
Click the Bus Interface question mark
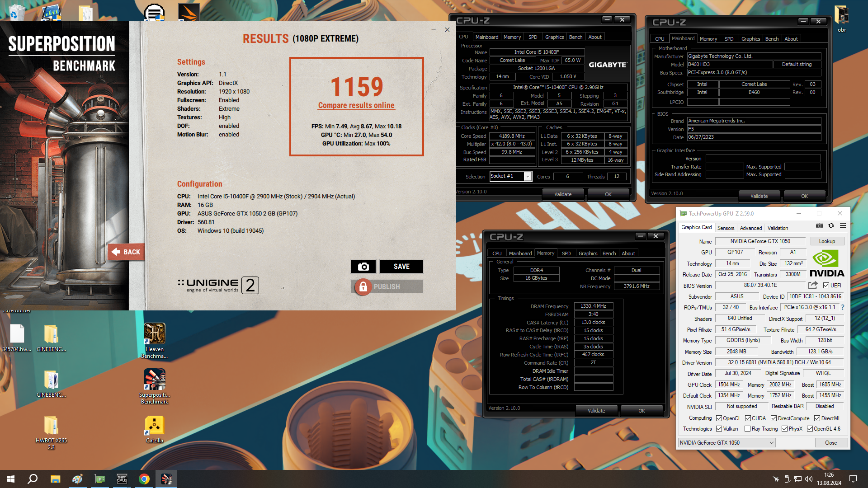[x=843, y=307]
